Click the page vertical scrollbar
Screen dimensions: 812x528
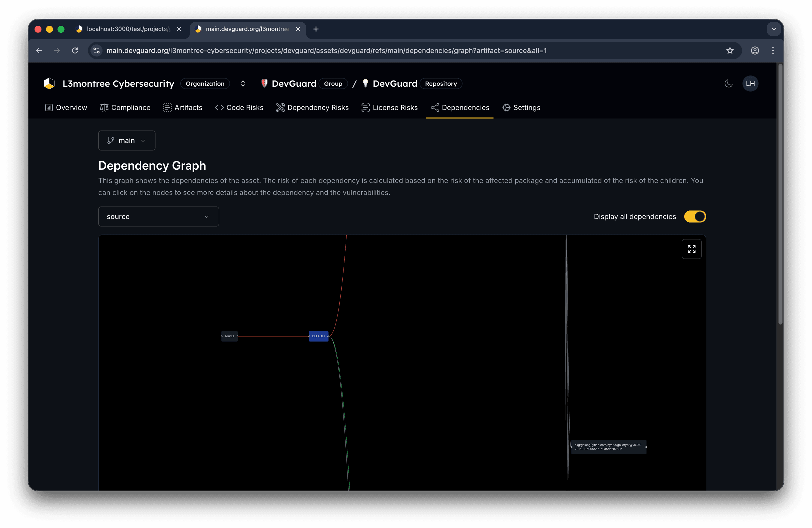780,194
